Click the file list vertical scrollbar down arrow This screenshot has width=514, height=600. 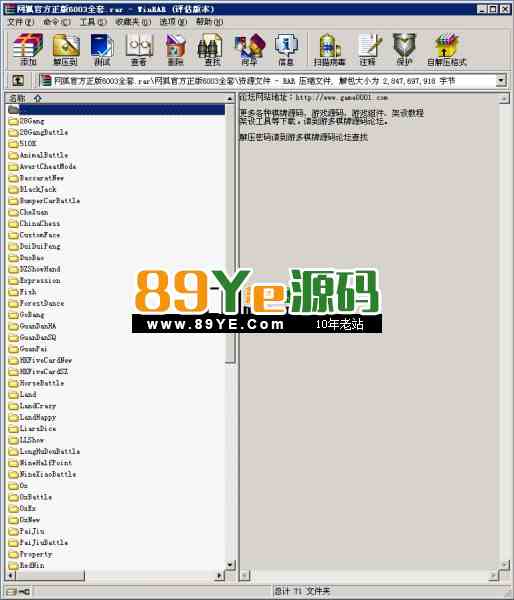230,565
